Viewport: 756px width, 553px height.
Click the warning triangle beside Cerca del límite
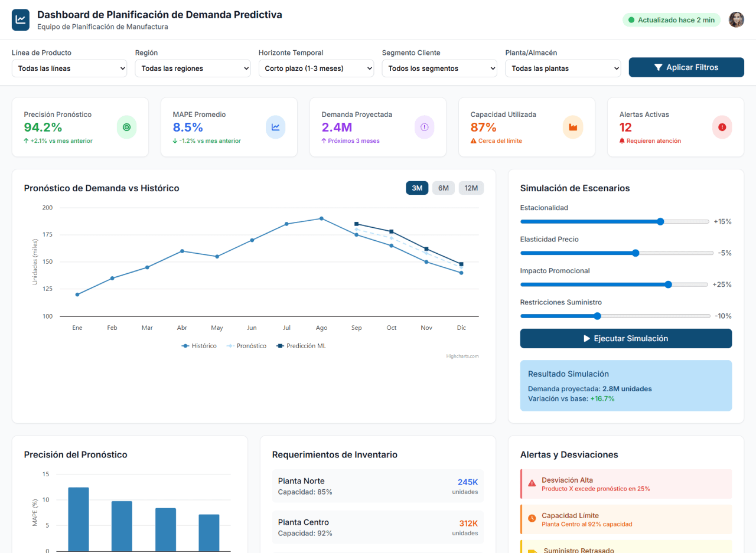(x=474, y=141)
